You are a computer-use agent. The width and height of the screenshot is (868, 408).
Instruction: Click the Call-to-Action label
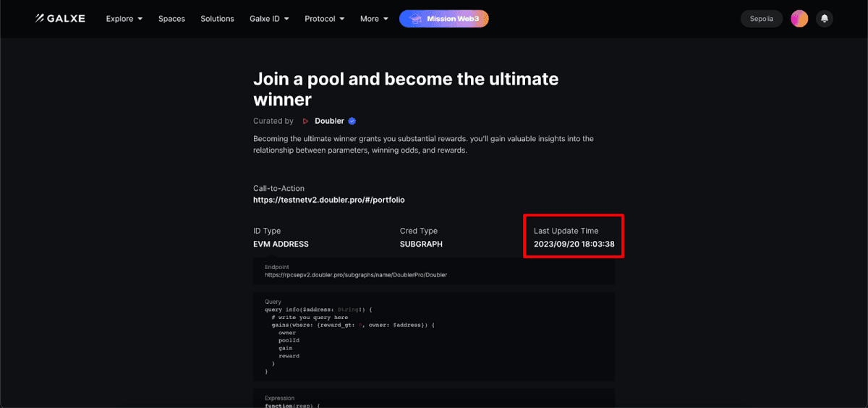(x=278, y=189)
